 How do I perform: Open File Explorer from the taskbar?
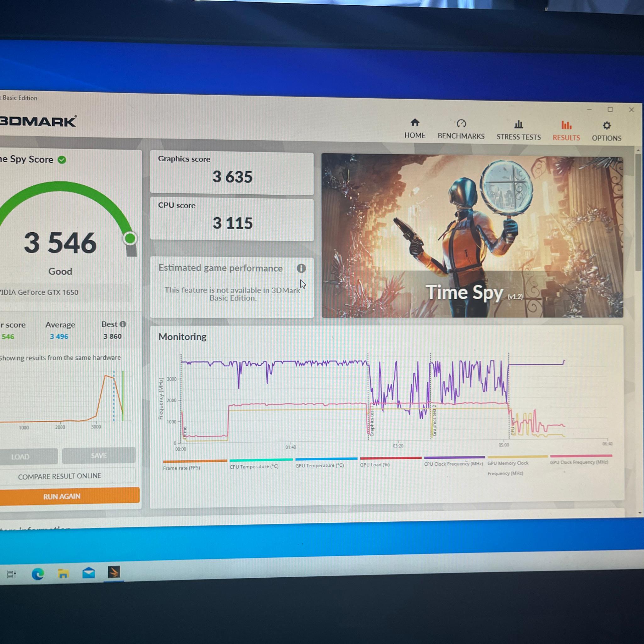63,574
